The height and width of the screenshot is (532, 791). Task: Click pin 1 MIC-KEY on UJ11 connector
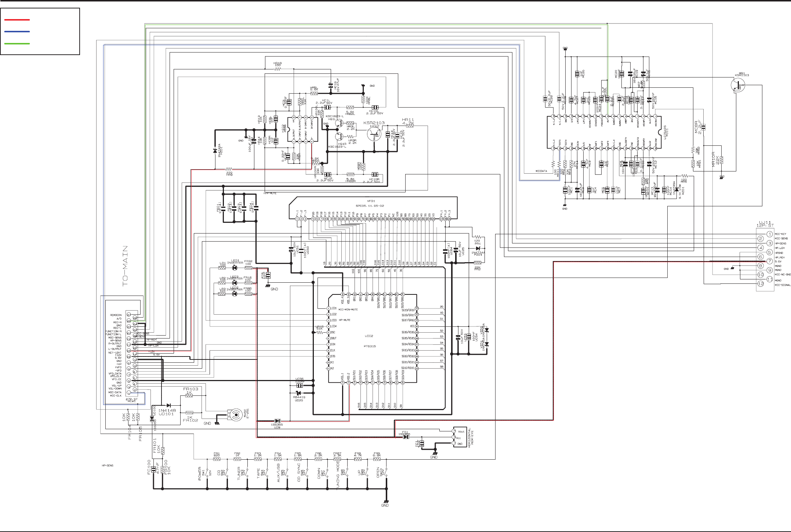pos(770,234)
